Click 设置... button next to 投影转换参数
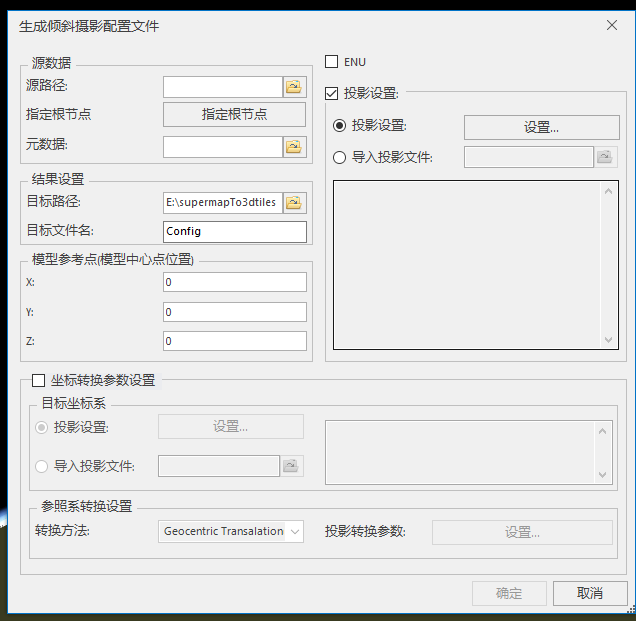The width and height of the screenshot is (636, 621). [522, 532]
